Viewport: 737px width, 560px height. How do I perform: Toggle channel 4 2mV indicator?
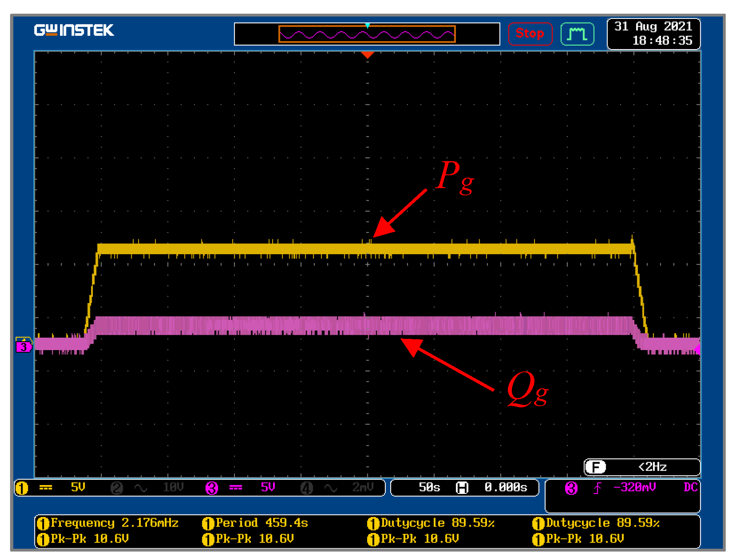click(x=306, y=488)
